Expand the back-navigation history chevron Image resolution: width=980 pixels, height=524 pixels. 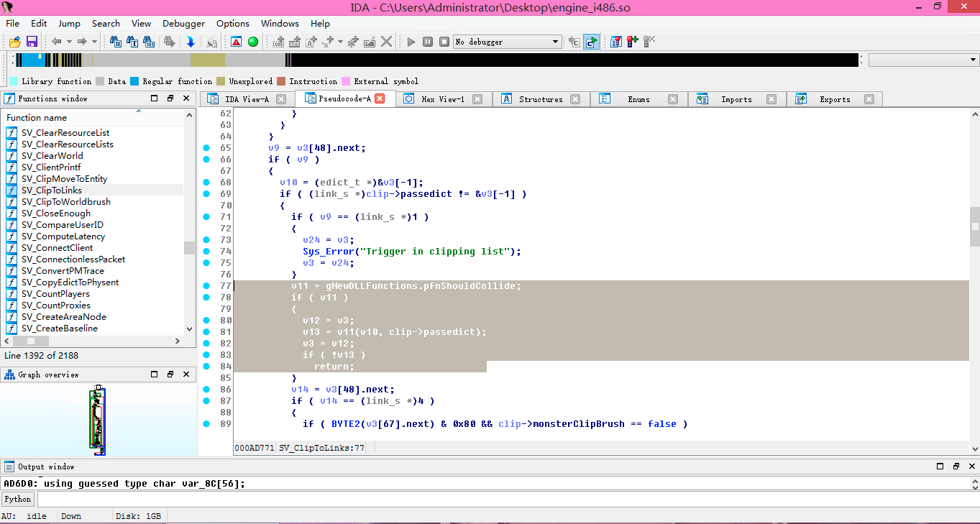pyautogui.click(x=68, y=41)
